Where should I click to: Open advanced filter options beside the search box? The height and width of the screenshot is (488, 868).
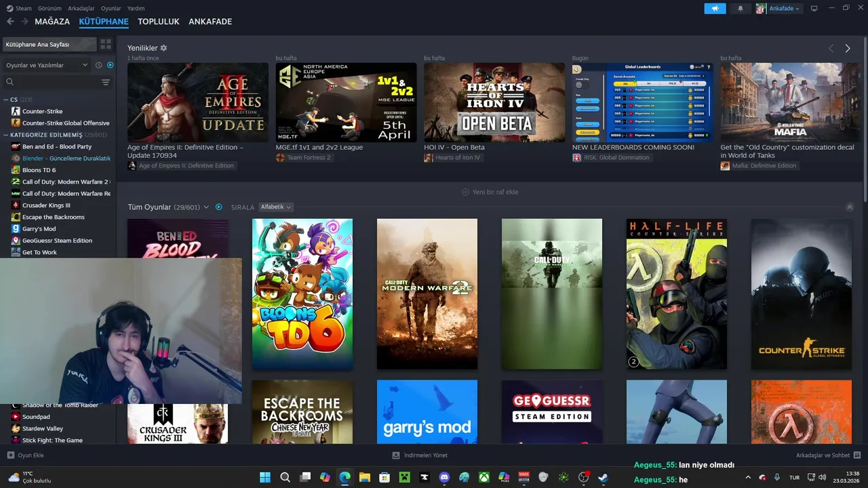(106, 82)
